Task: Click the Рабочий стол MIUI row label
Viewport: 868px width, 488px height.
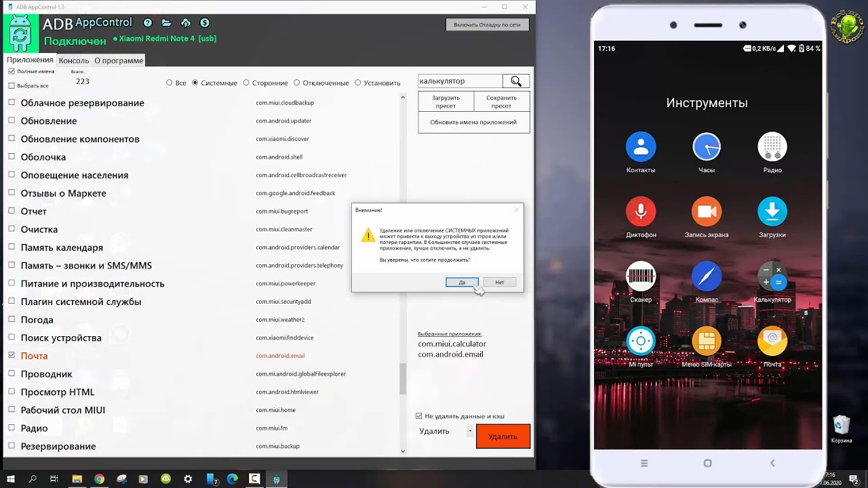Action: tap(63, 410)
